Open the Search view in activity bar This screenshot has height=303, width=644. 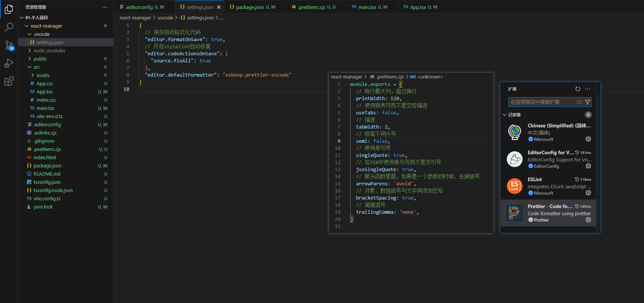click(9, 27)
